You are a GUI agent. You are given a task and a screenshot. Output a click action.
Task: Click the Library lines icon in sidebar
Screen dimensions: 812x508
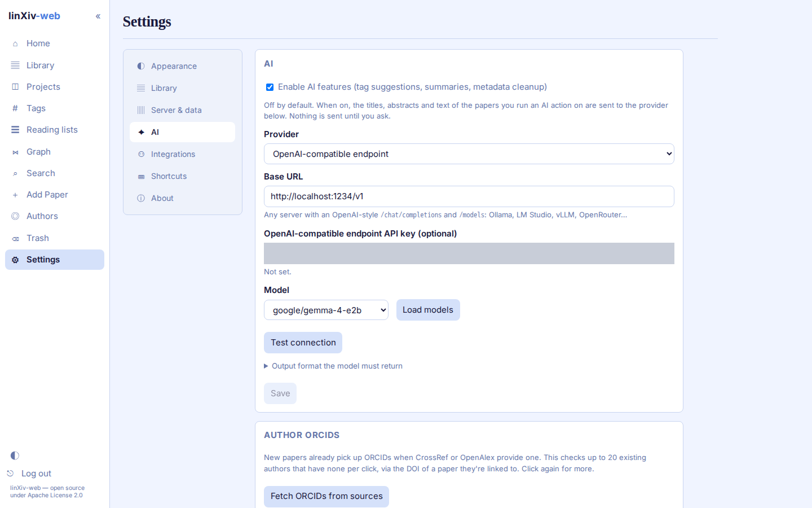pyautogui.click(x=15, y=65)
